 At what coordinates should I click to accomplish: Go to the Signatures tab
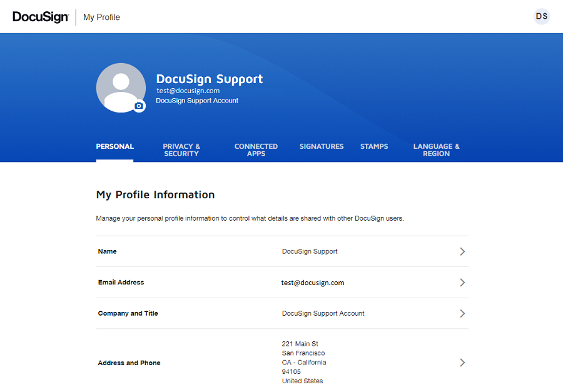(322, 146)
